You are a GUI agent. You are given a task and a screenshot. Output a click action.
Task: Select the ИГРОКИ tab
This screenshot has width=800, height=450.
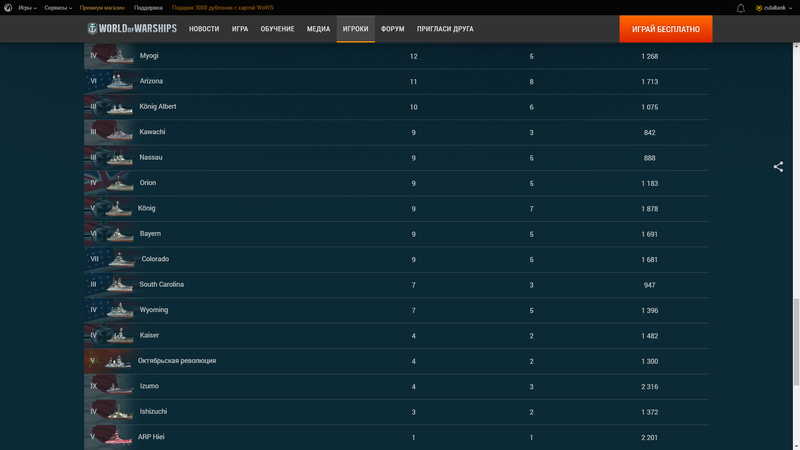[356, 29]
